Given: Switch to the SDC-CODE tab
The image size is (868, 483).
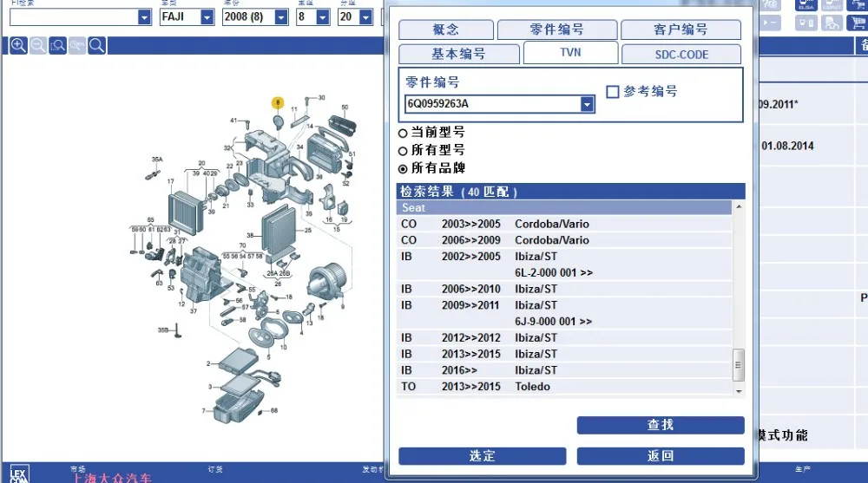Looking at the screenshot, I should click(681, 55).
